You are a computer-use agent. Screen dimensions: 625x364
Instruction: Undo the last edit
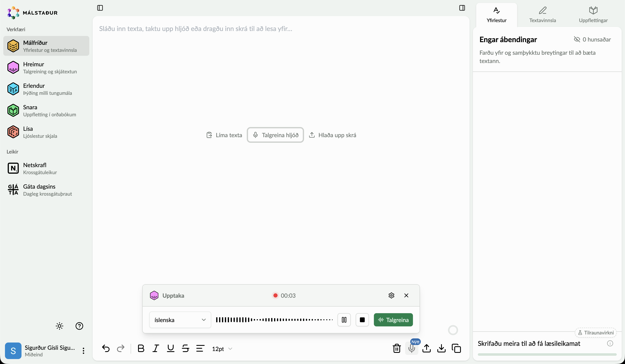click(x=106, y=348)
